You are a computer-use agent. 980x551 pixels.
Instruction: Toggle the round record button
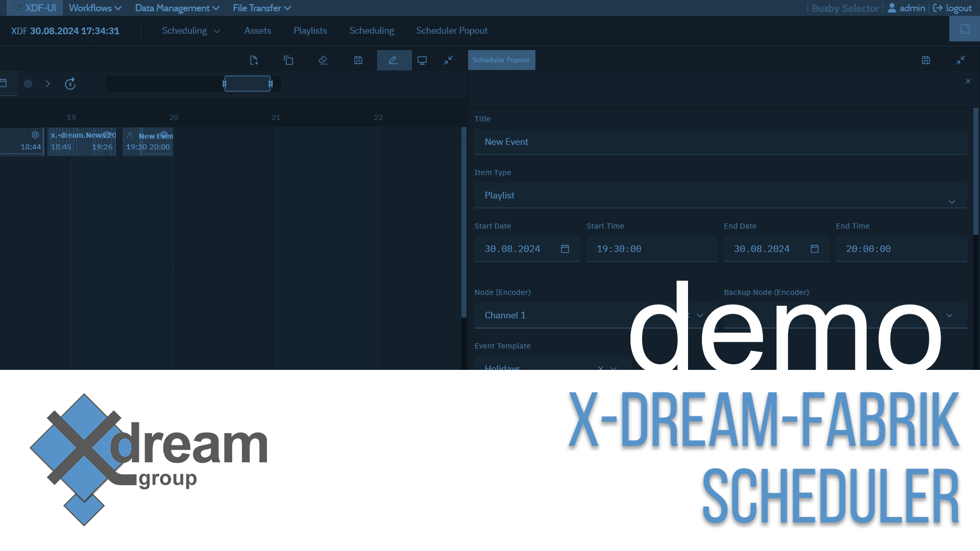coord(28,84)
